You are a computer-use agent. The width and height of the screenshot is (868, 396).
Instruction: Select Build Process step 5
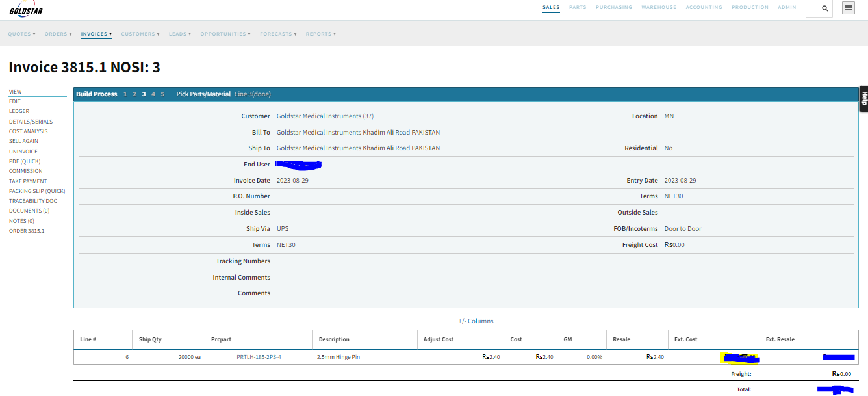(x=162, y=94)
